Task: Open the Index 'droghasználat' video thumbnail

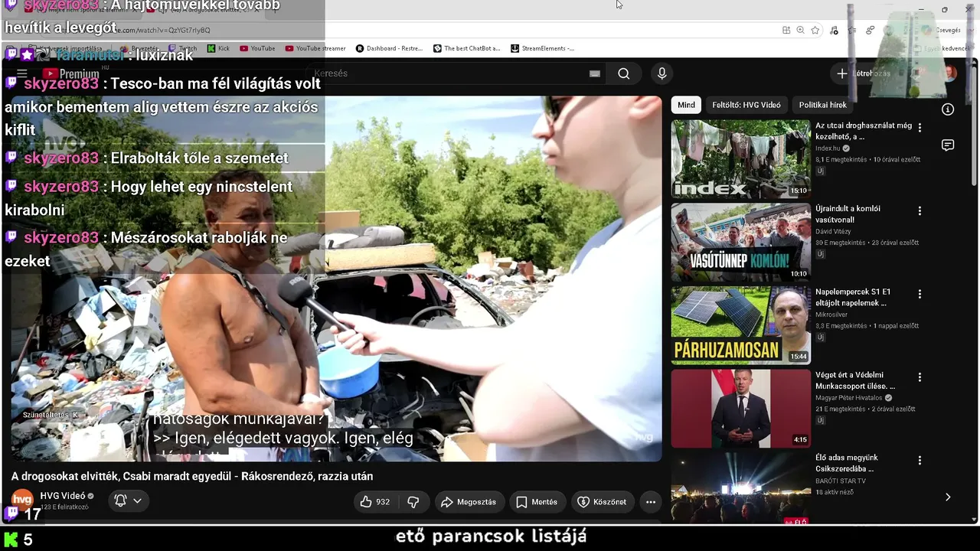Action: tap(740, 159)
